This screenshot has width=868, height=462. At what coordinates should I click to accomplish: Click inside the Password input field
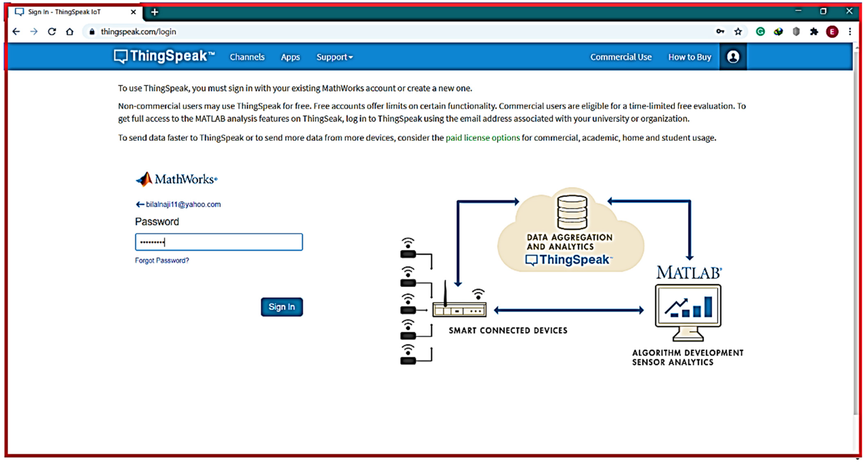pyautogui.click(x=219, y=242)
